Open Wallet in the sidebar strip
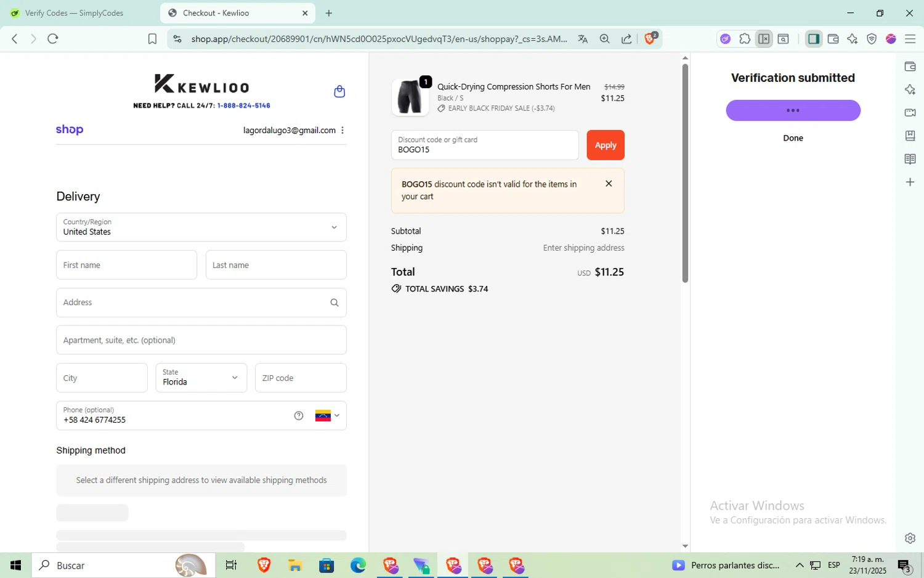 point(910,67)
